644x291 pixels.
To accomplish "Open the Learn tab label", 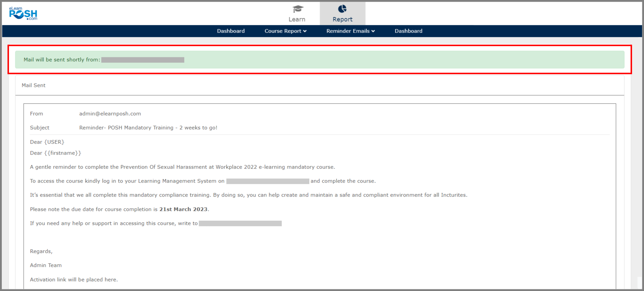I will point(297,19).
